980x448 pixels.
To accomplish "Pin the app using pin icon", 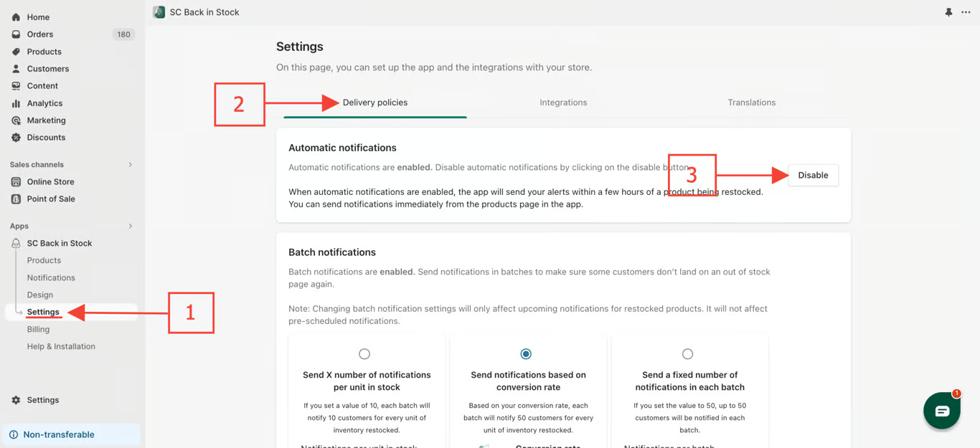I will pos(948,12).
